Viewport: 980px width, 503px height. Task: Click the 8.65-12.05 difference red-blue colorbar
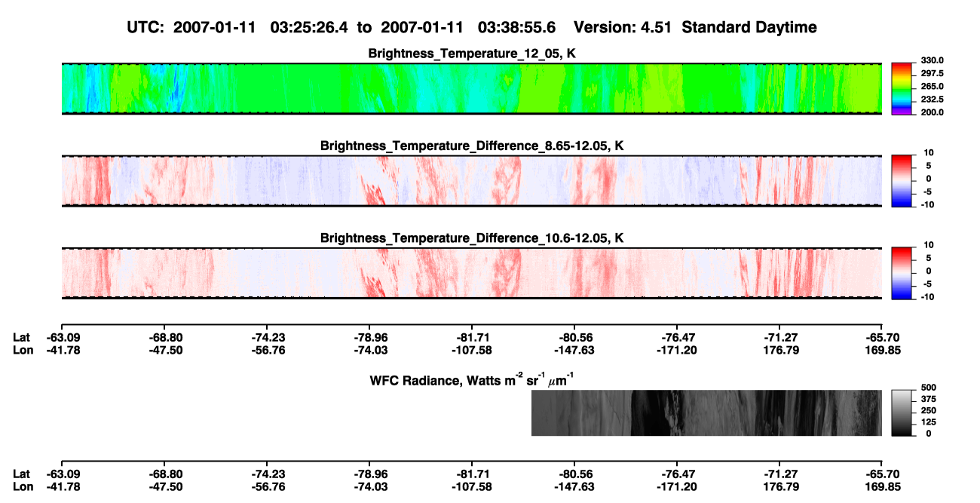(x=902, y=179)
